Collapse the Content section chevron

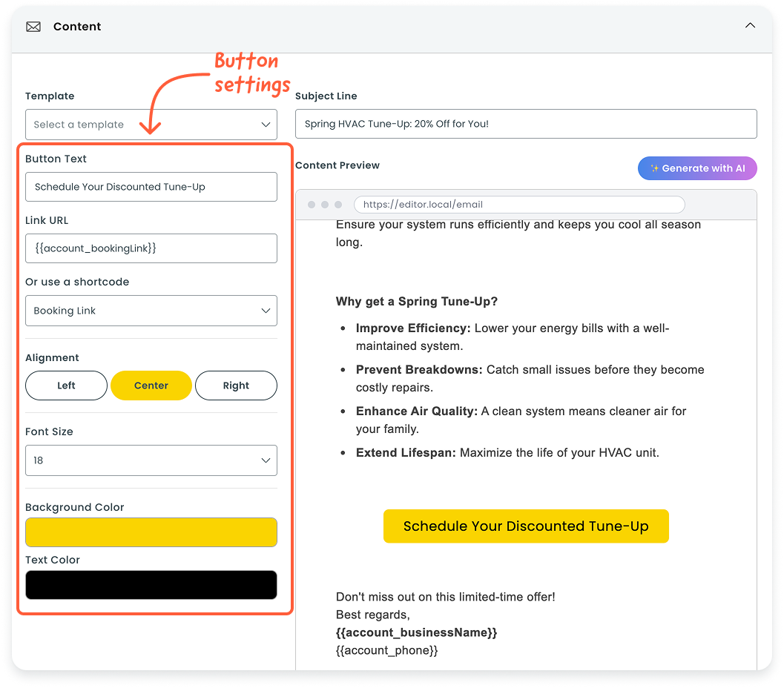click(750, 26)
